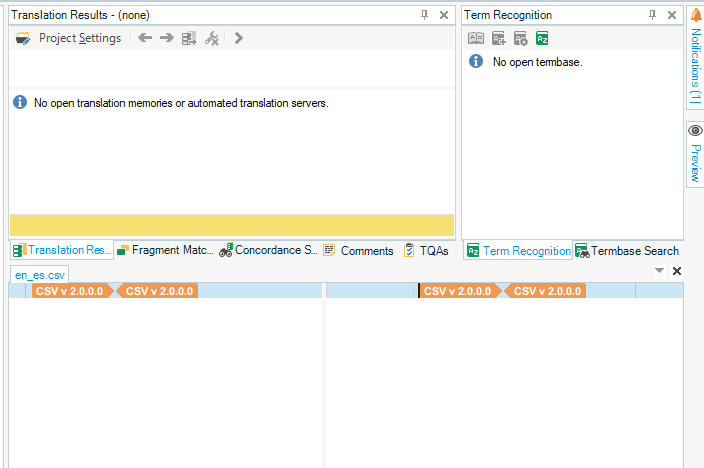Expand toolbar overflow chevron
Image resolution: width=704 pixels, height=468 pixels.
tap(238, 38)
